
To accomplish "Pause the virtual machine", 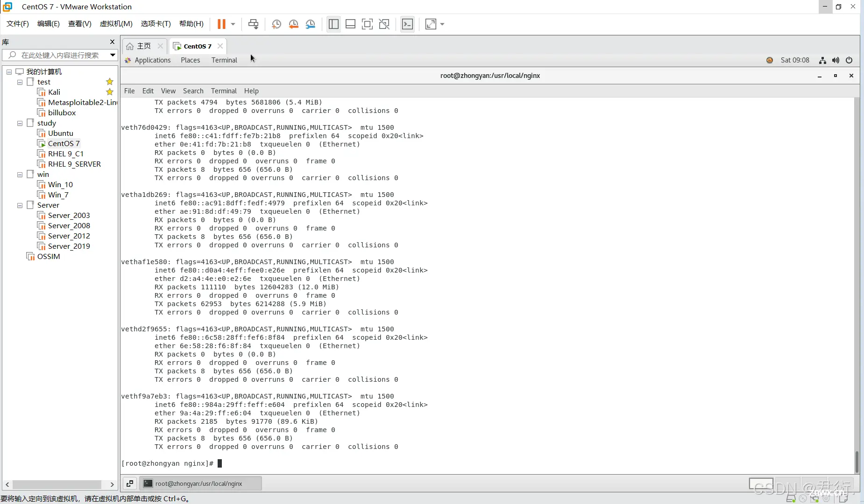I will pyautogui.click(x=221, y=24).
